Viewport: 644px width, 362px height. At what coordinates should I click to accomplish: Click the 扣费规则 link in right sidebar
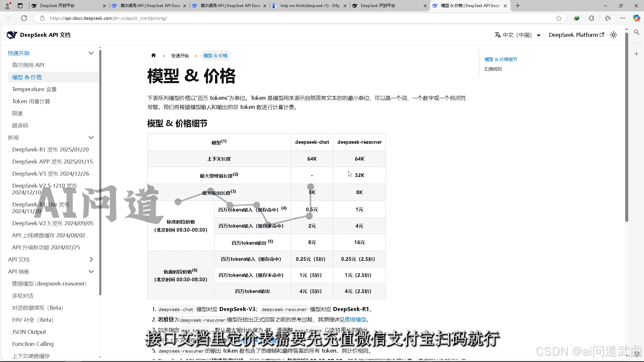[493, 69]
